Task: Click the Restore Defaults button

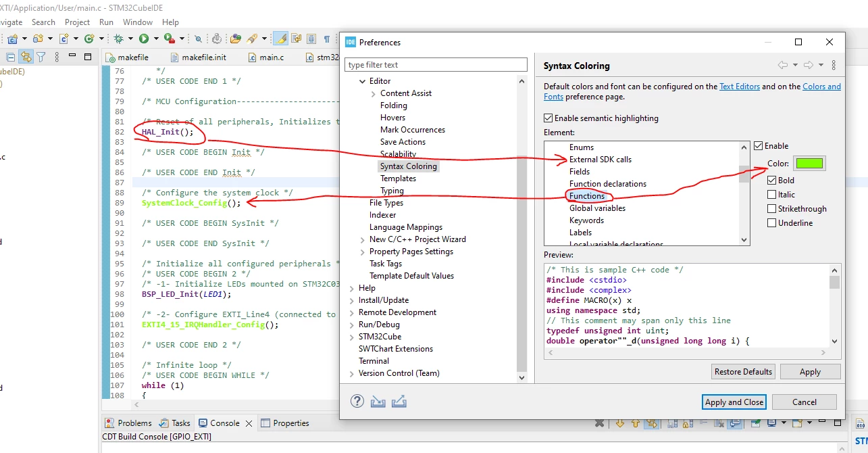Action: coord(743,372)
